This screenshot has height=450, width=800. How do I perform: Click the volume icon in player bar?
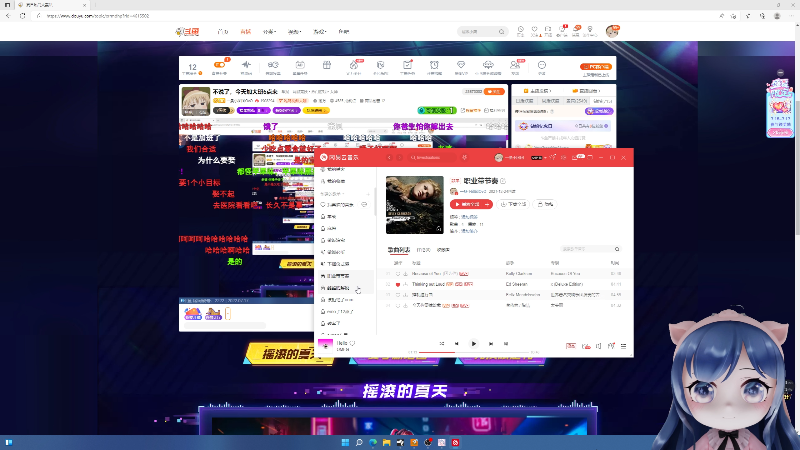pos(598,346)
